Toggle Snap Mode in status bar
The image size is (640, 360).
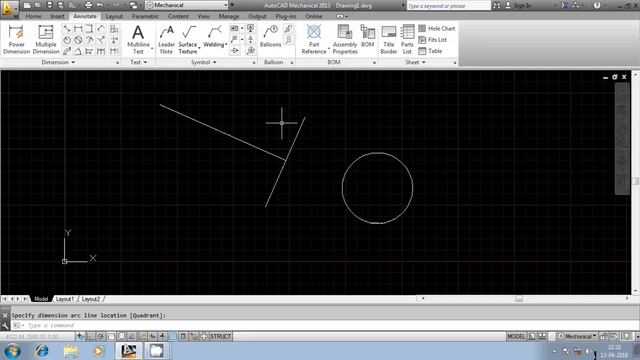click(x=91, y=336)
